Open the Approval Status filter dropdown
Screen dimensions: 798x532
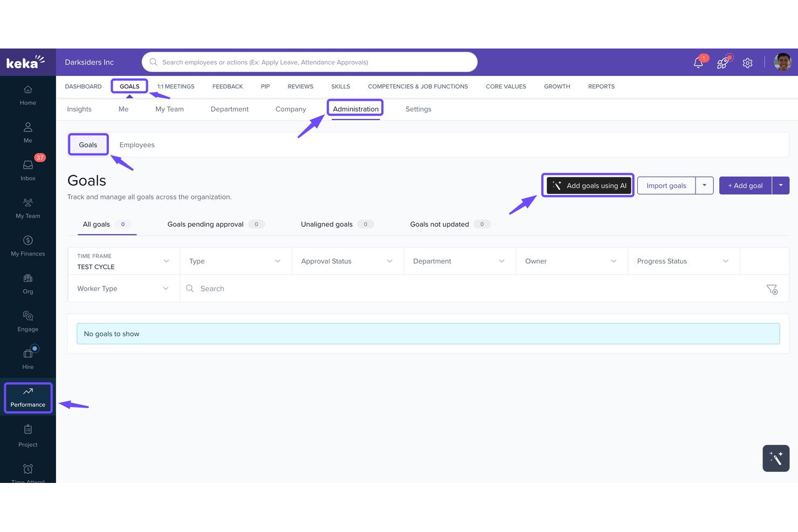pyautogui.click(x=348, y=261)
